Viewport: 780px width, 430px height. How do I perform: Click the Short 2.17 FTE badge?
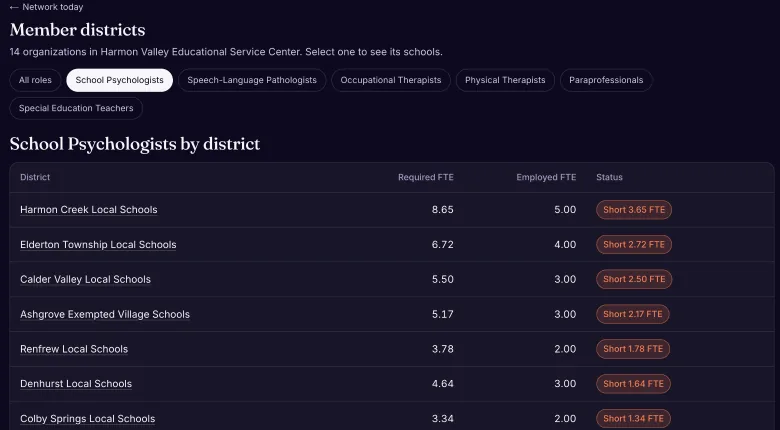click(633, 314)
